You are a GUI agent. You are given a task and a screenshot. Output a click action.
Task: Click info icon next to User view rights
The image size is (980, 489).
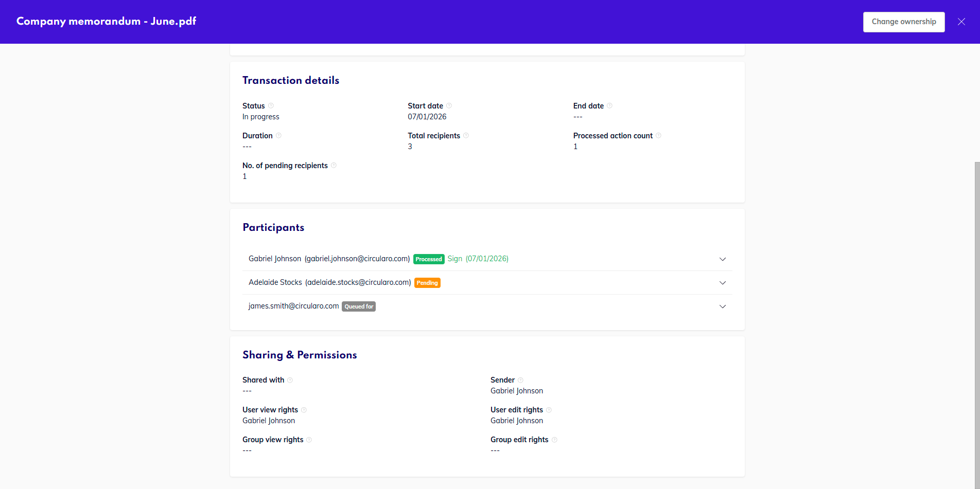(x=304, y=410)
